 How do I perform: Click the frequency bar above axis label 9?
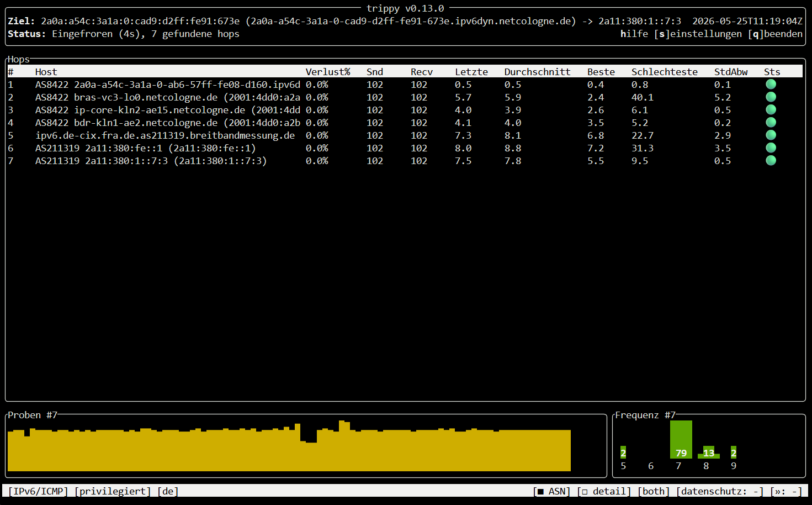coord(734,453)
